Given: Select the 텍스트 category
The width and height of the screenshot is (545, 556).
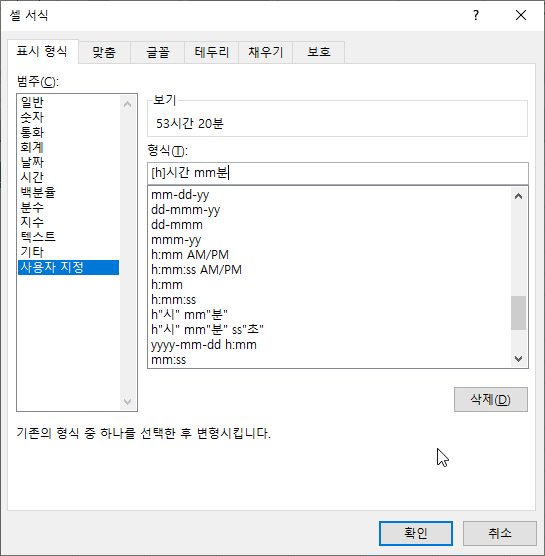Looking at the screenshot, I should (x=68, y=237).
